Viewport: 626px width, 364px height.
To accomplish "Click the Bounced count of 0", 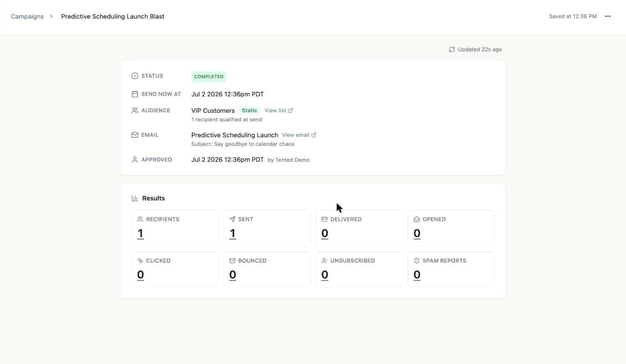I will coord(233,275).
